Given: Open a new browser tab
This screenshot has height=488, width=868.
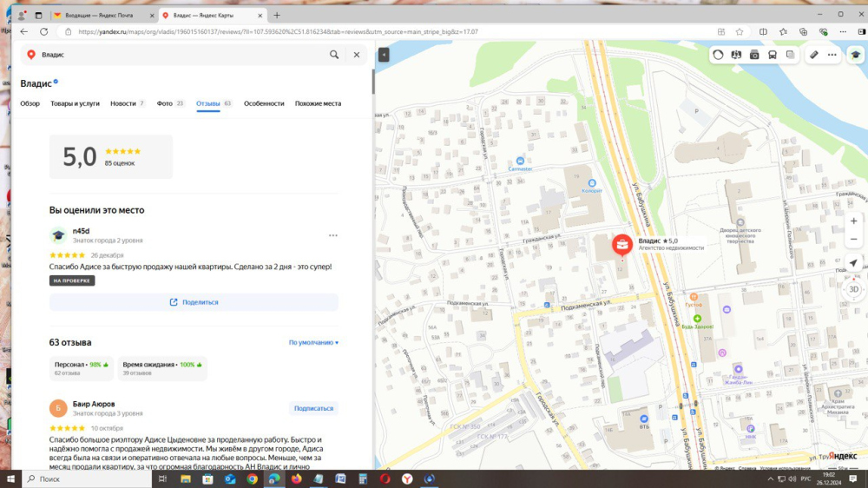Looking at the screenshot, I should [277, 15].
